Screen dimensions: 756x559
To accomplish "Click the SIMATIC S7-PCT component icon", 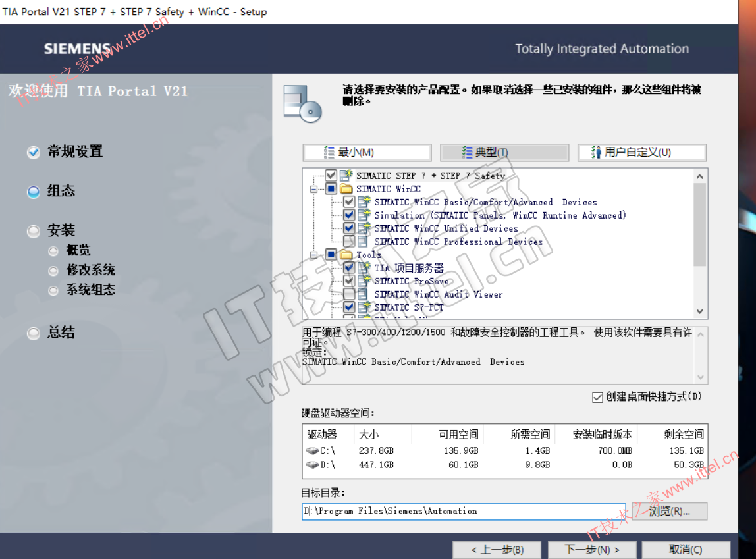I will click(x=364, y=307).
